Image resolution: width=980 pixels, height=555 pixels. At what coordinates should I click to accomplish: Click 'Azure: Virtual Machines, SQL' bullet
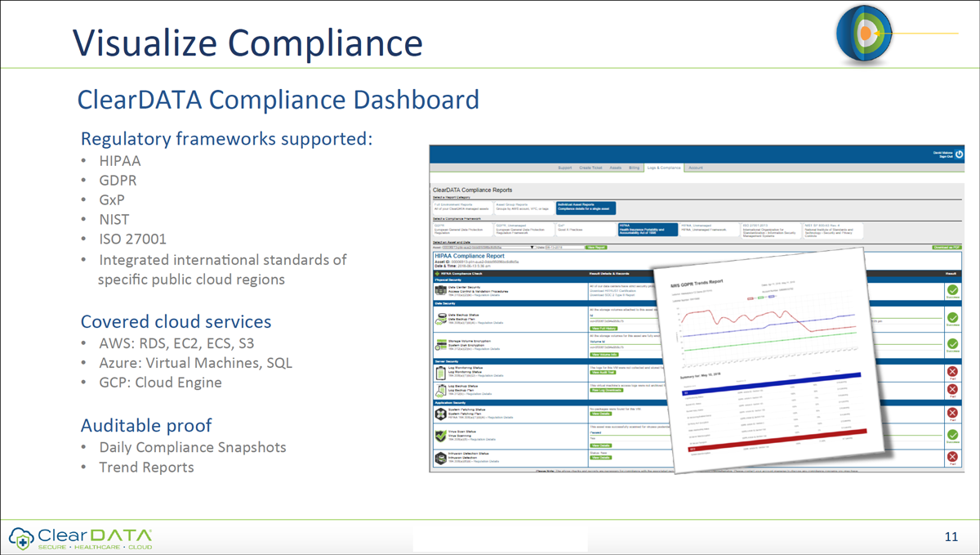click(195, 363)
